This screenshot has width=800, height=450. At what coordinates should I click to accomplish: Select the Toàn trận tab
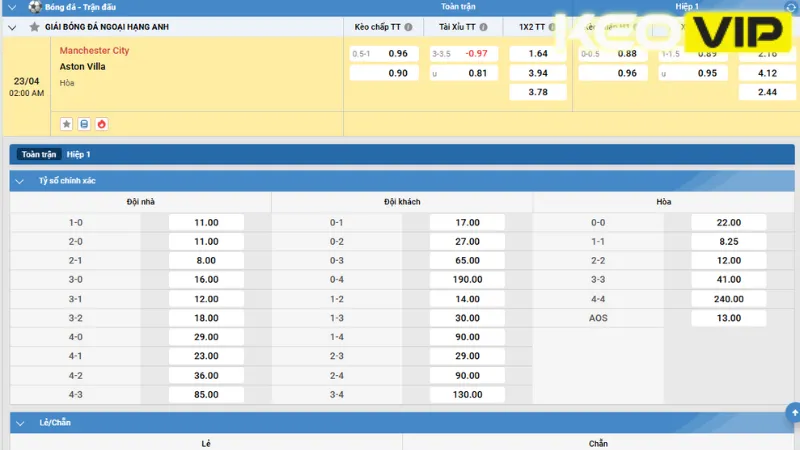[39, 155]
